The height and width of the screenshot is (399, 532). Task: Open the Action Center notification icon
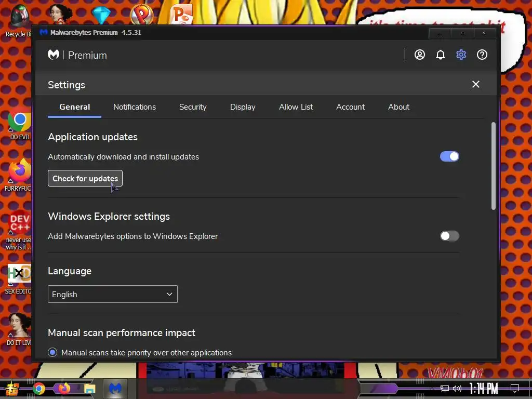click(515, 389)
